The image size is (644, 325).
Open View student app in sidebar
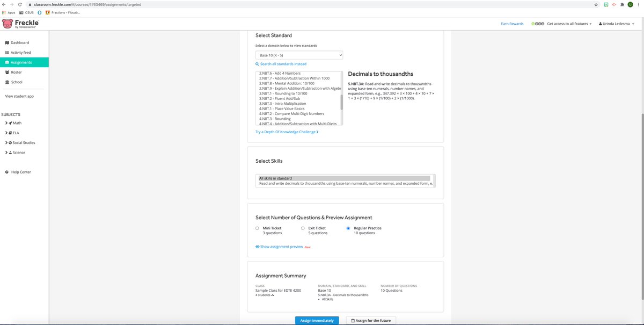[20, 96]
